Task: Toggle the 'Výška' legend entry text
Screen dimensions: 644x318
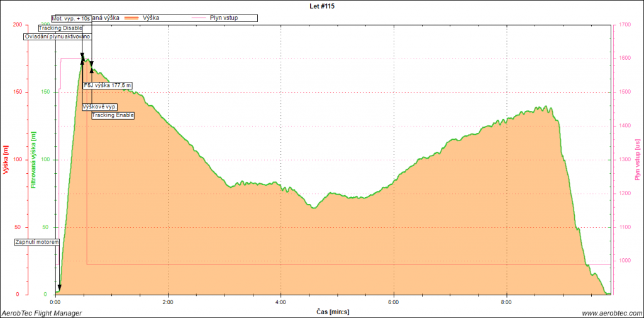Action: pos(151,18)
